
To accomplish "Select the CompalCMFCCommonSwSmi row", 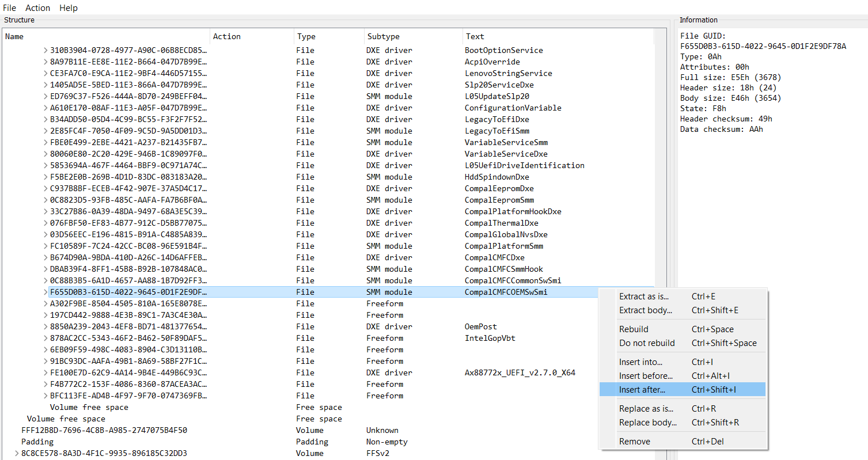I will pos(328,280).
